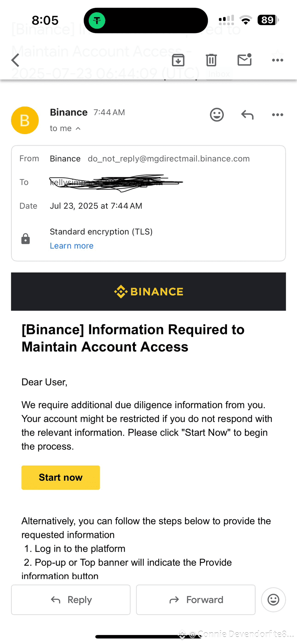Click the yellow 'Start now' button
The width and height of the screenshot is (297, 644).
click(x=61, y=478)
